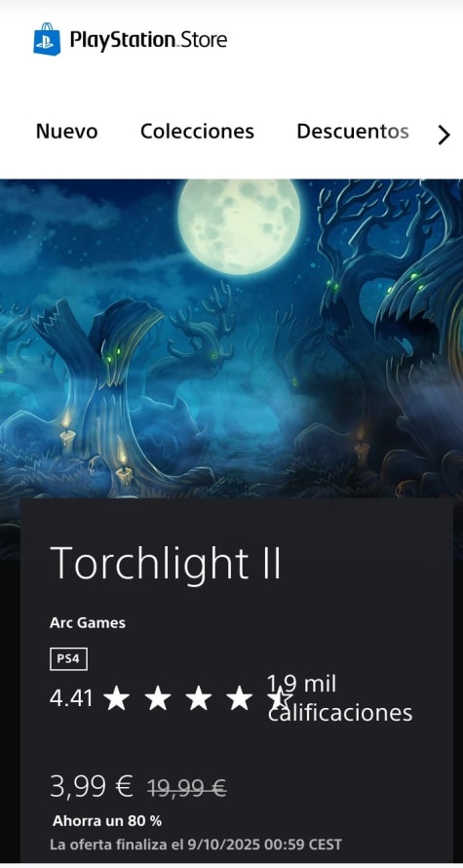Open the PlayStation Store home title
The width and height of the screenshot is (463, 868).
[148, 40]
